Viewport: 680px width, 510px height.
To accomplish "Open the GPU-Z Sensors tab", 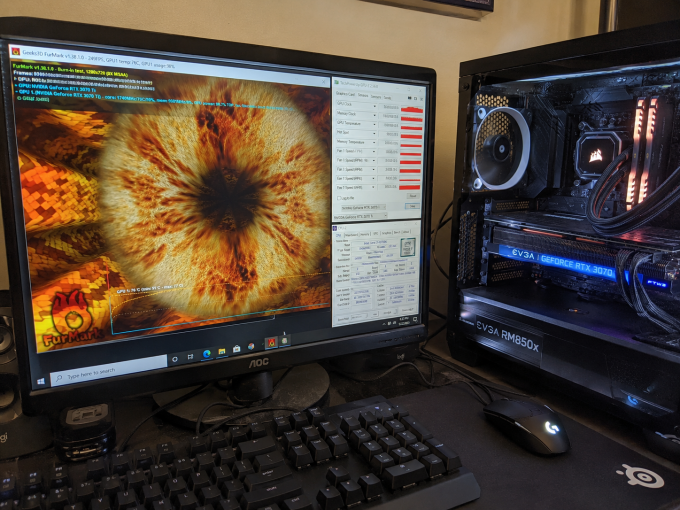I will tap(363, 95).
